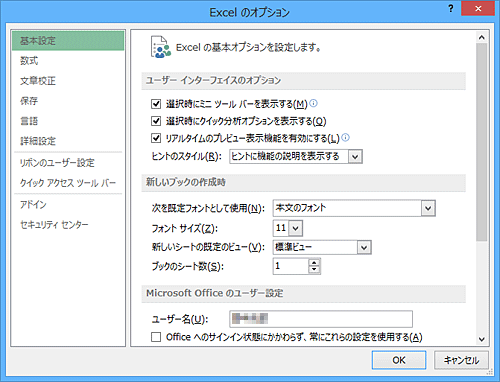This screenshot has height=382, width=500.
Task: Click the Microsoft Office のユーザー設定 header
Action: click(x=304, y=294)
